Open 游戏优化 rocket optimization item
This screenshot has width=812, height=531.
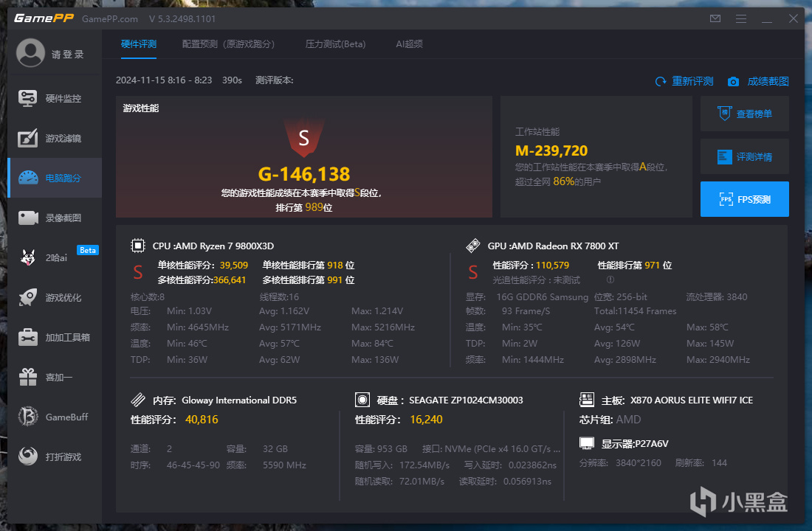[x=55, y=298]
